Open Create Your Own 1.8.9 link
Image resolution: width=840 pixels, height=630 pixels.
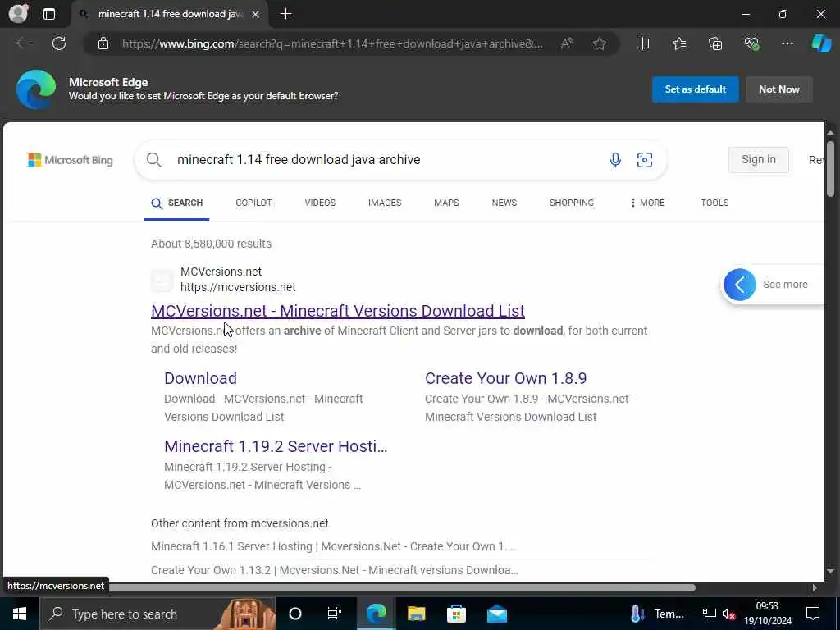pos(505,378)
